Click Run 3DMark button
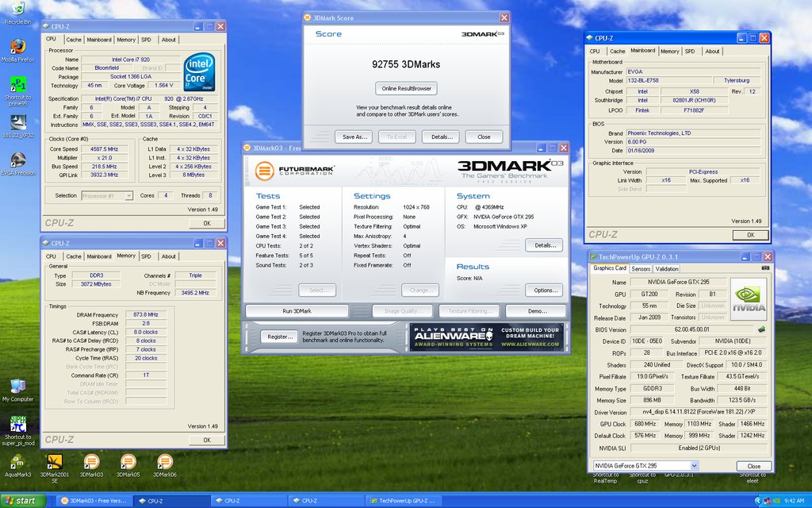812x508 pixels. click(x=297, y=311)
